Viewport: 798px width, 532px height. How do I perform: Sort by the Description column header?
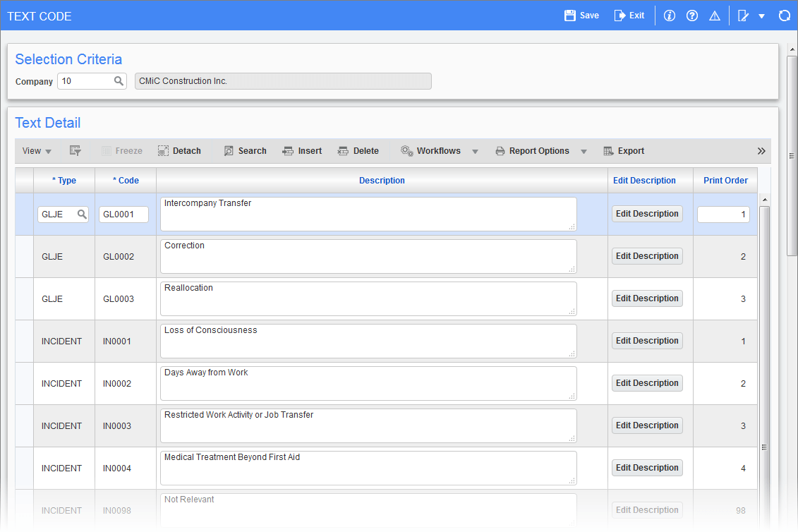382,180
